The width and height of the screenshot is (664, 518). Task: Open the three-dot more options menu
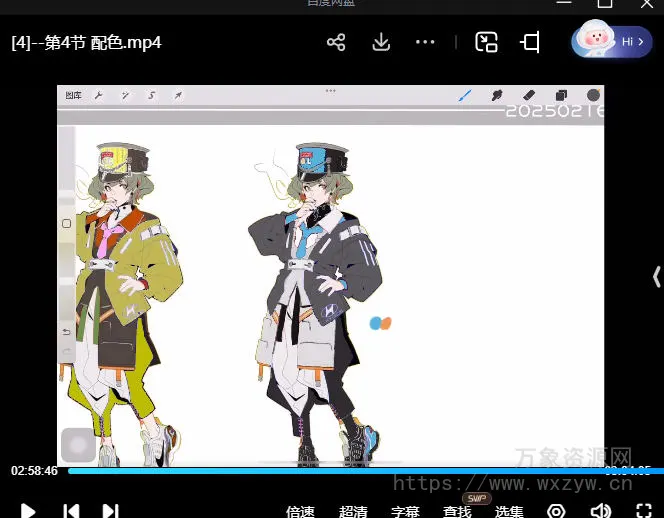click(425, 42)
